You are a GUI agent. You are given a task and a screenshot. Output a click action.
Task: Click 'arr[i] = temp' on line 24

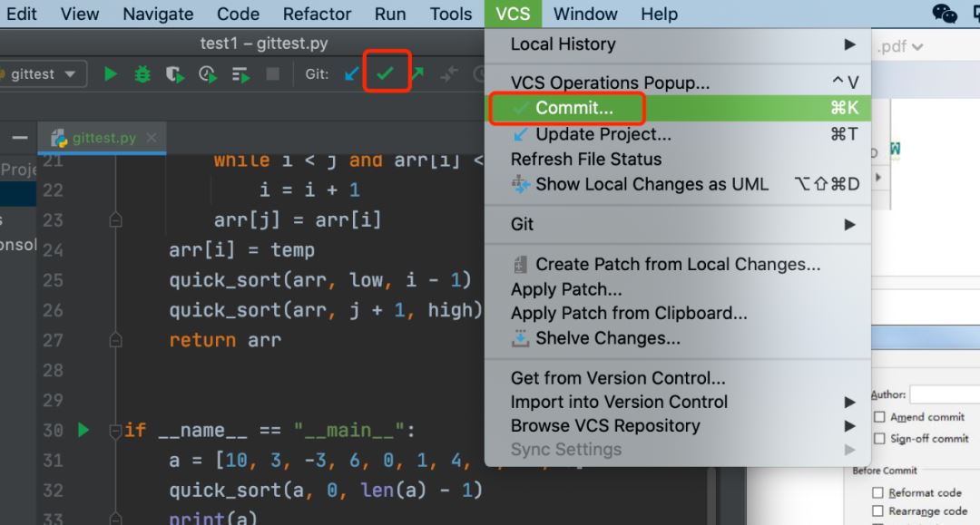[x=242, y=250]
